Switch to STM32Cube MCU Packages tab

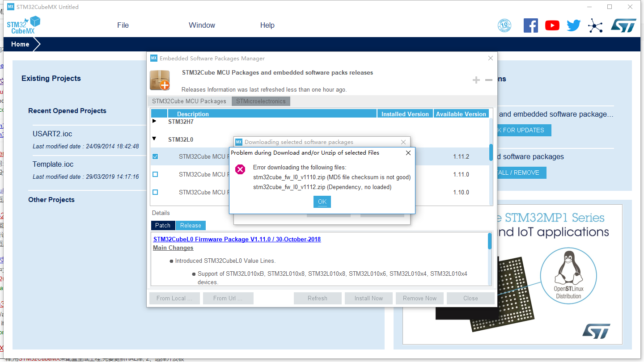coord(189,101)
